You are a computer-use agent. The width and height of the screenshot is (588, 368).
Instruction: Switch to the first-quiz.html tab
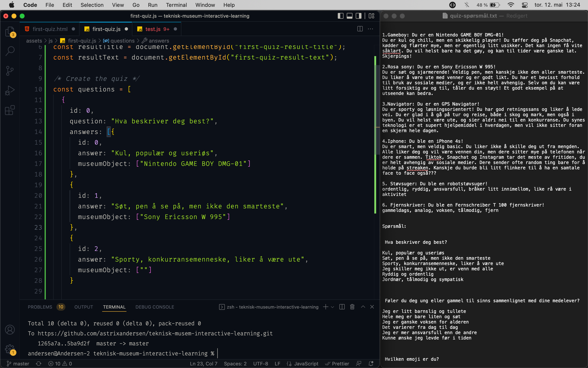point(50,29)
